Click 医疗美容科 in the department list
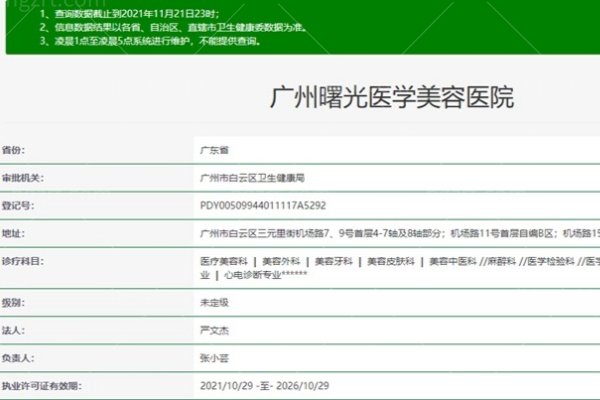The height and width of the screenshot is (400, 600). tap(224, 261)
